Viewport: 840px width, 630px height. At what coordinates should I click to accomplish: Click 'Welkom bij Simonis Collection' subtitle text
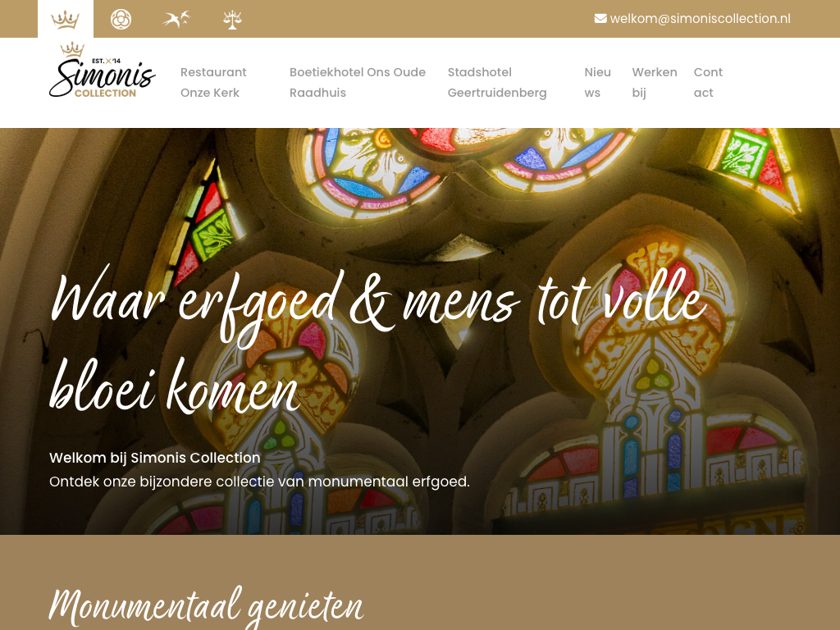155,458
